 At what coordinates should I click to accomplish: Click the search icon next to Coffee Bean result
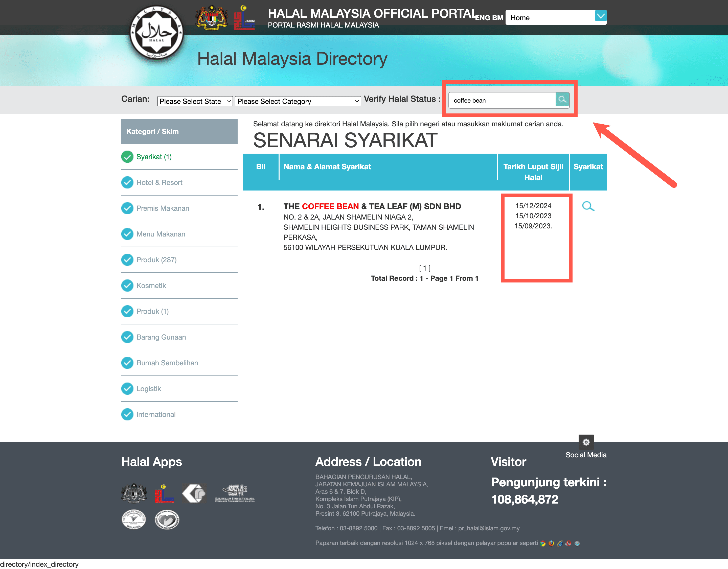(587, 206)
